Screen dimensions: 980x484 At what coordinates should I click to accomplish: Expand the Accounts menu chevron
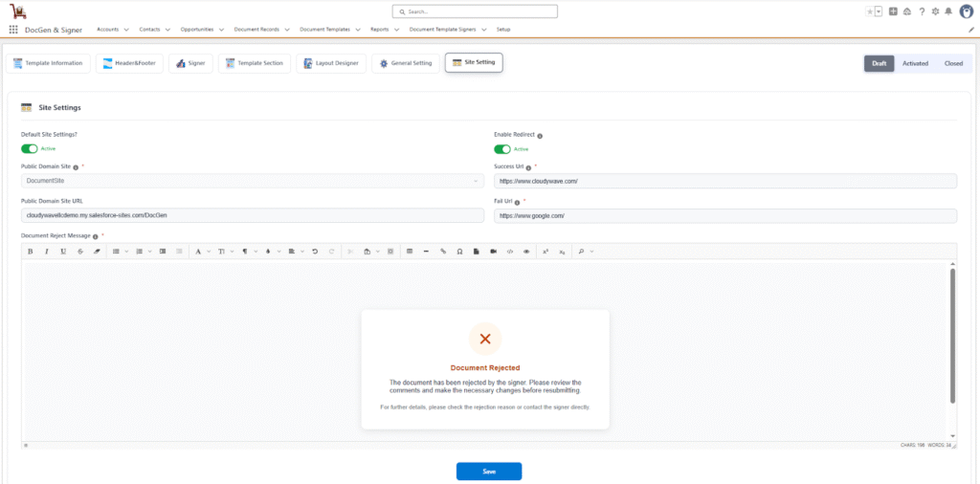point(126,30)
